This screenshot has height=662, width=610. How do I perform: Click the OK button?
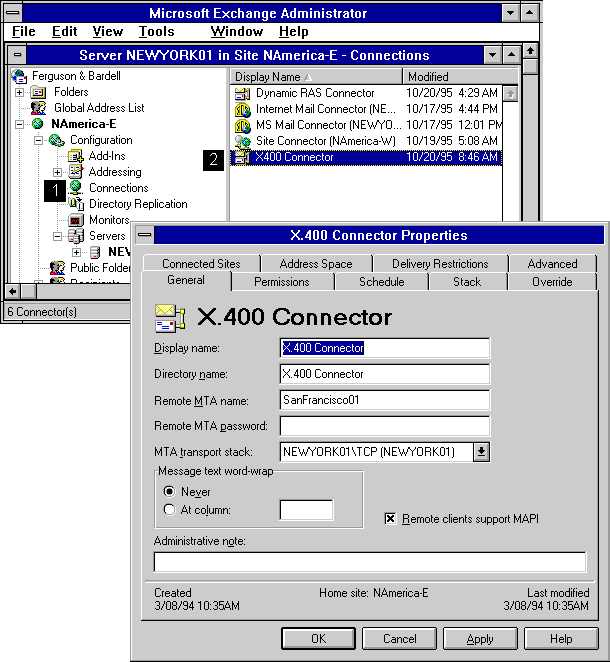click(318, 638)
